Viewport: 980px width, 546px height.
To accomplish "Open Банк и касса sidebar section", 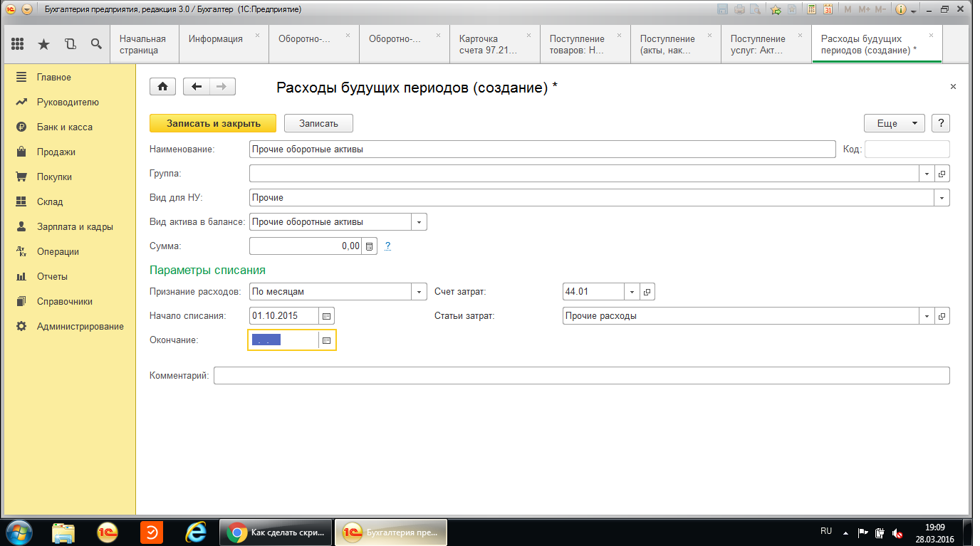I will point(64,127).
